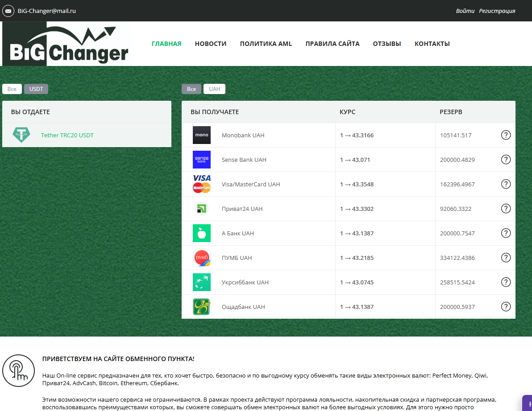Open the КОНТАКТЫ menu item
The width and height of the screenshot is (532, 411).
tap(432, 44)
